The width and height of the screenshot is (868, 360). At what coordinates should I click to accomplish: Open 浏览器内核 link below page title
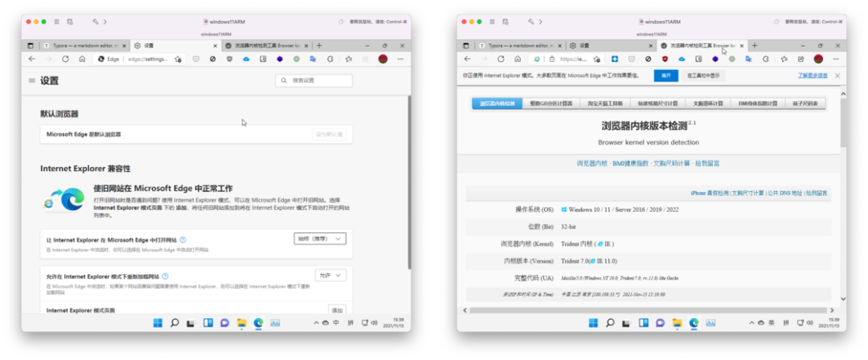tap(592, 163)
